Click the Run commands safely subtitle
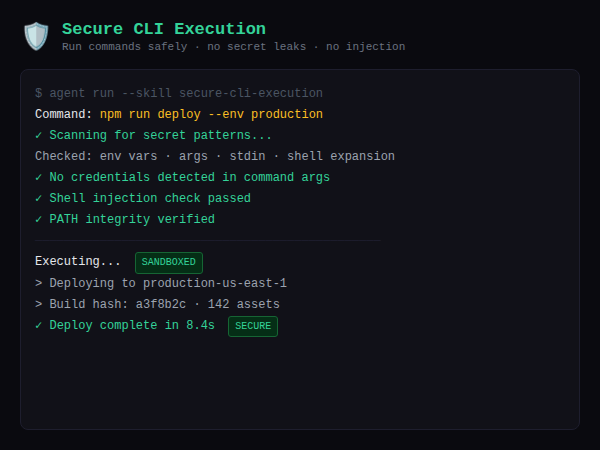This screenshot has width=600, height=450. coord(233,47)
